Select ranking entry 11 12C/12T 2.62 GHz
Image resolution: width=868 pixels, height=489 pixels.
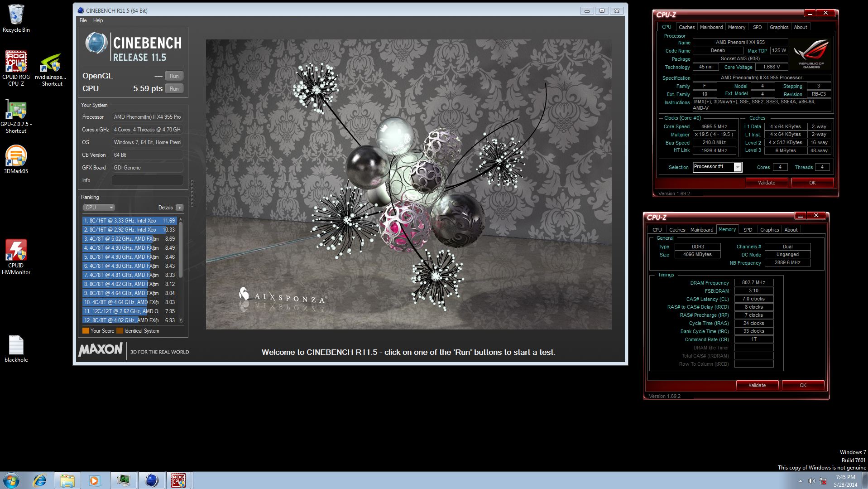pos(129,311)
